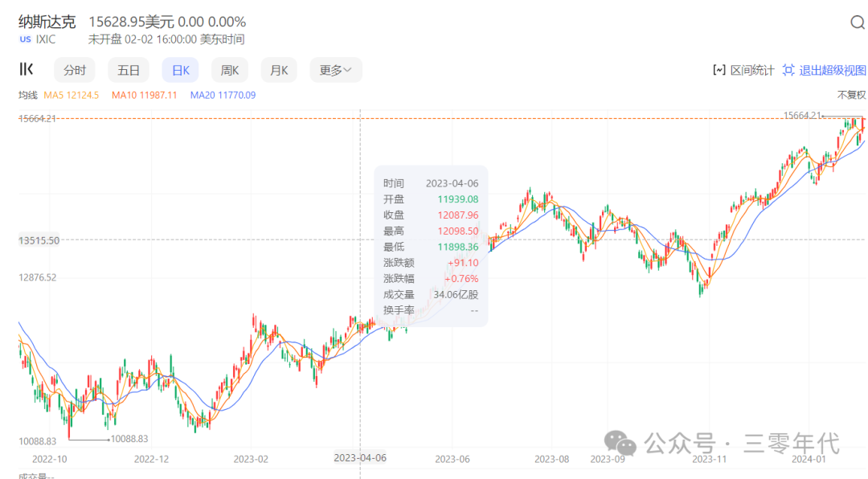Click the 2022-12 date axis label
This screenshot has height=479, width=868.
click(151, 459)
